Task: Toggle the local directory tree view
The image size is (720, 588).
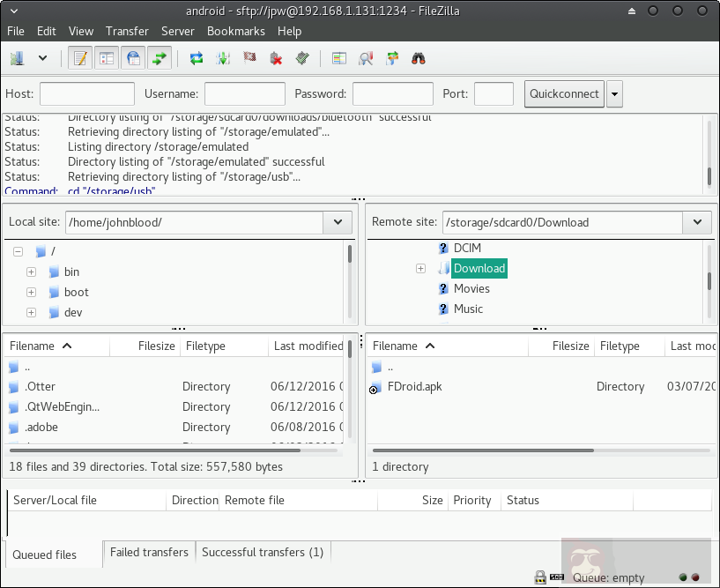Action: pyautogui.click(x=108, y=58)
